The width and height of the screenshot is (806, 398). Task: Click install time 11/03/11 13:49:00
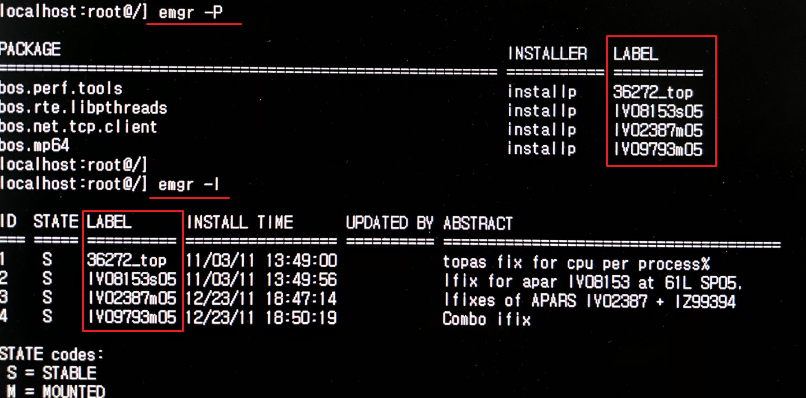[x=261, y=261]
